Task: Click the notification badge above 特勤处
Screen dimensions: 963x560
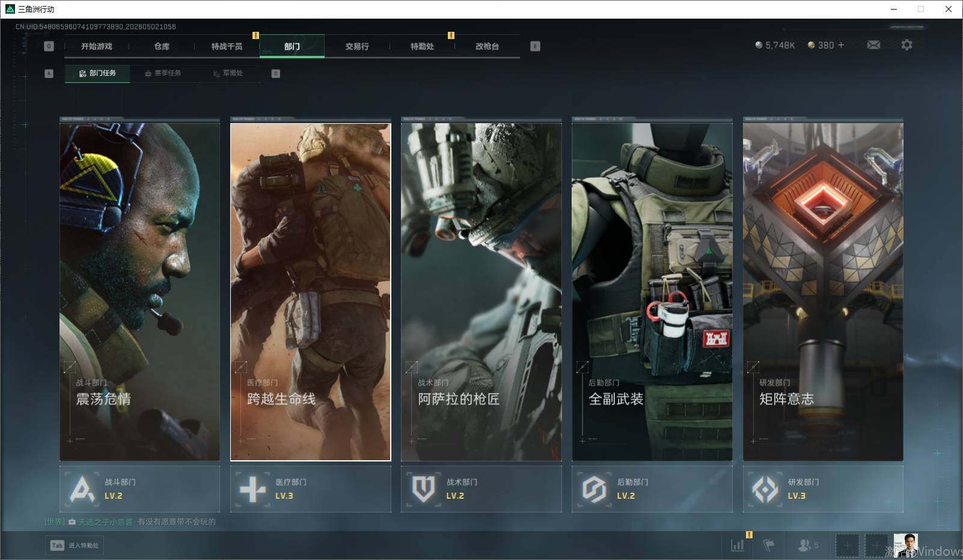Action: tap(451, 35)
